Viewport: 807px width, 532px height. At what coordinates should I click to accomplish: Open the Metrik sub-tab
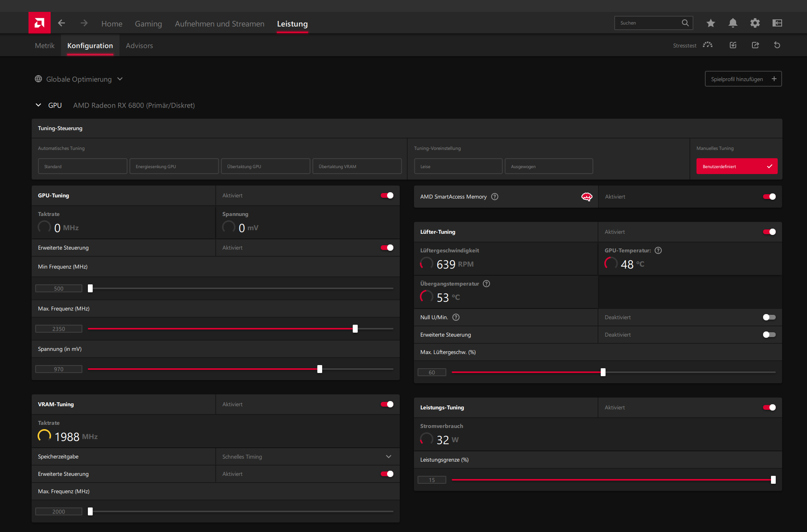tap(44, 45)
